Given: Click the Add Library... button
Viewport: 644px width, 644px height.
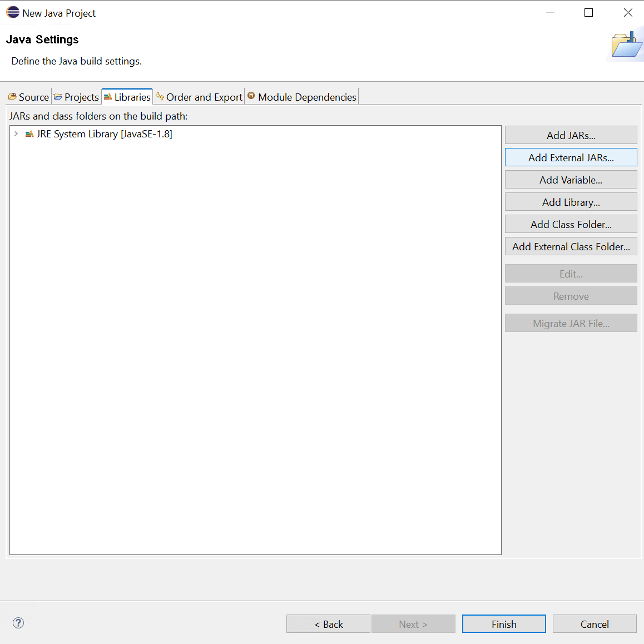Looking at the screenshot, I should (x=571, y=202).
